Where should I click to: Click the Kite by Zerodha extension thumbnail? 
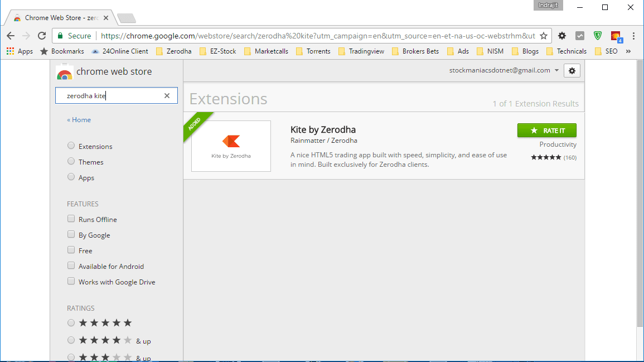(231, 146)
